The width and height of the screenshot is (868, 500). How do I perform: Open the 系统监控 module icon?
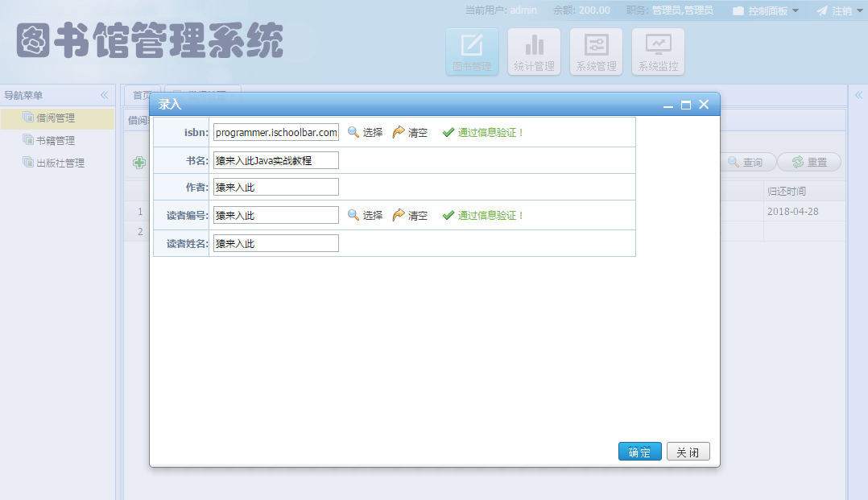(x=658, y=51)
